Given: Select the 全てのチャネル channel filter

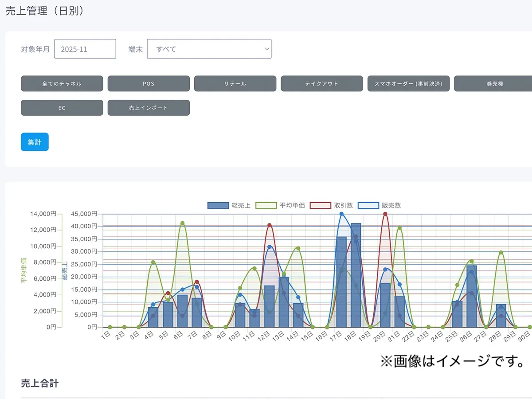Looking at the screenshot, I should tap(62, 83).
